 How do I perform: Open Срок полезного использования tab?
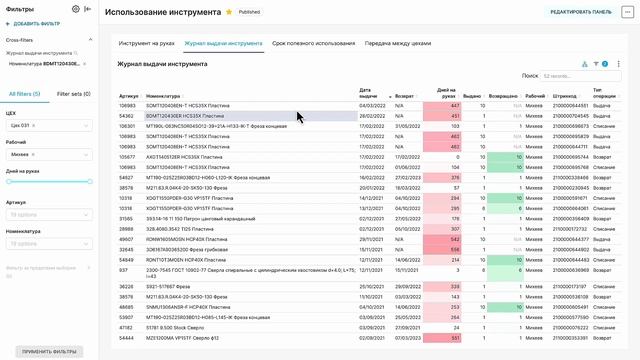313,43
